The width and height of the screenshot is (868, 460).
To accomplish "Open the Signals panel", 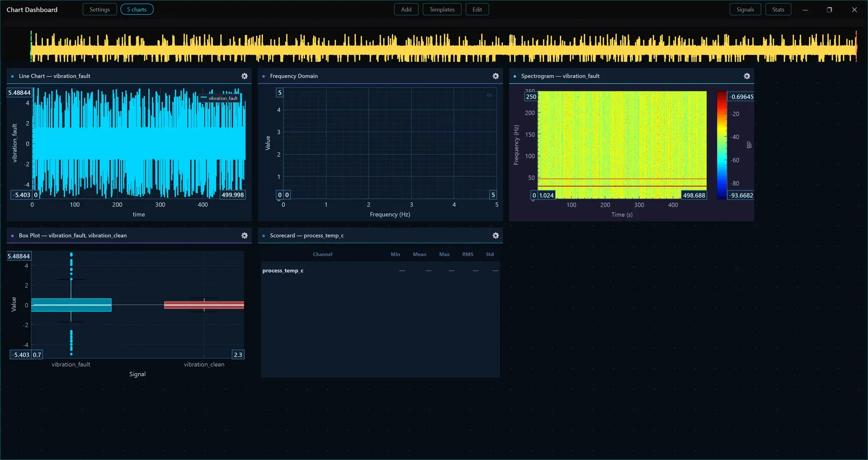I will [x=745, y=10].
